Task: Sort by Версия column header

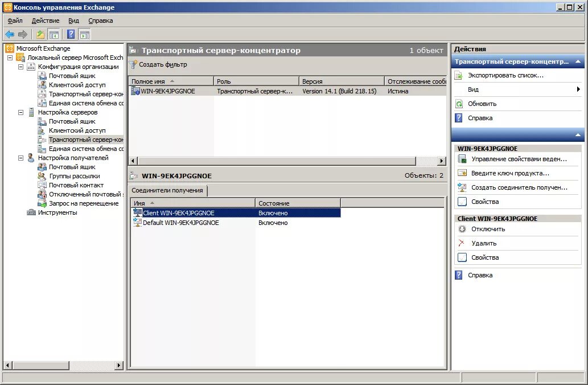Action: coord(342,81)
